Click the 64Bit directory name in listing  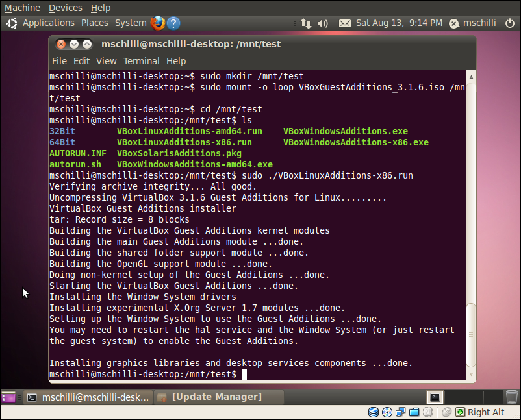point(62,142)
